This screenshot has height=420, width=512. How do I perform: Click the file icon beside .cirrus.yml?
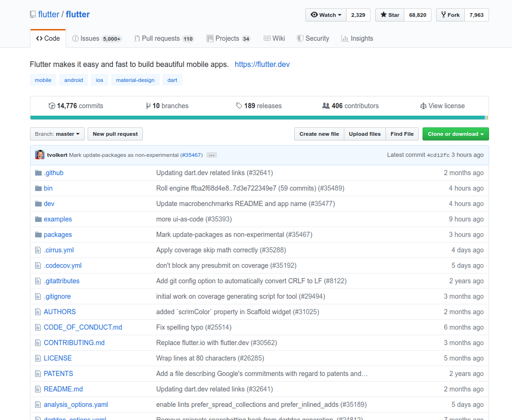[38, 250]
